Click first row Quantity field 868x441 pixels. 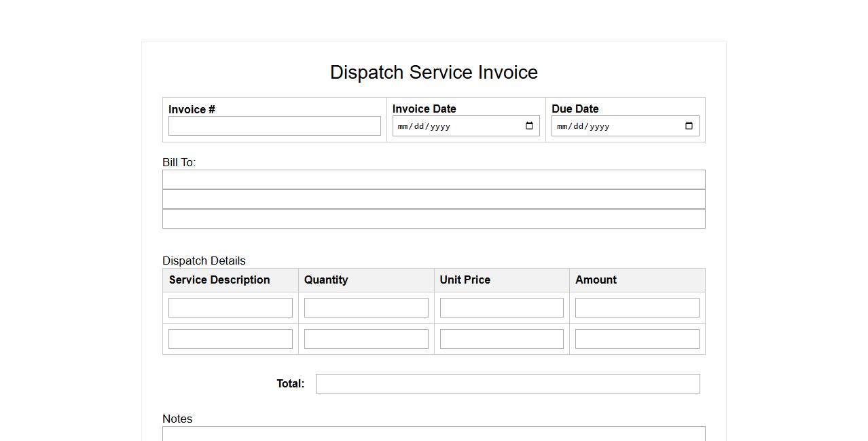coord(366,308)
